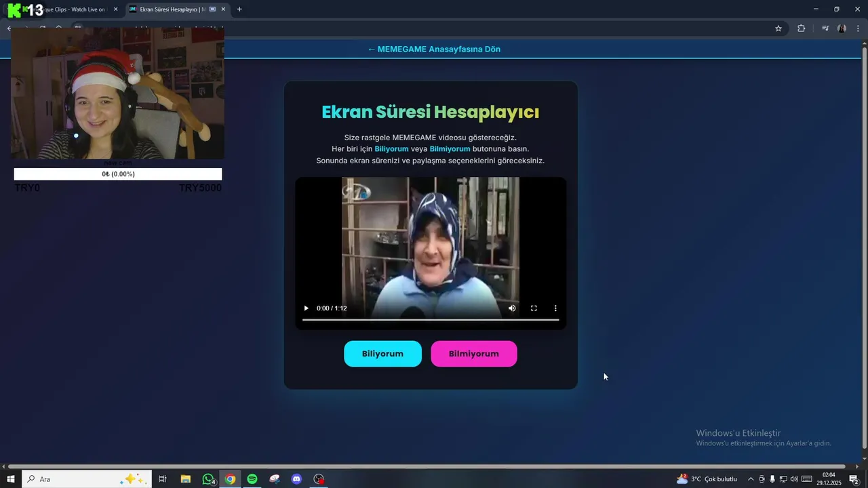Open the Windows Start menu

(11, 479)
